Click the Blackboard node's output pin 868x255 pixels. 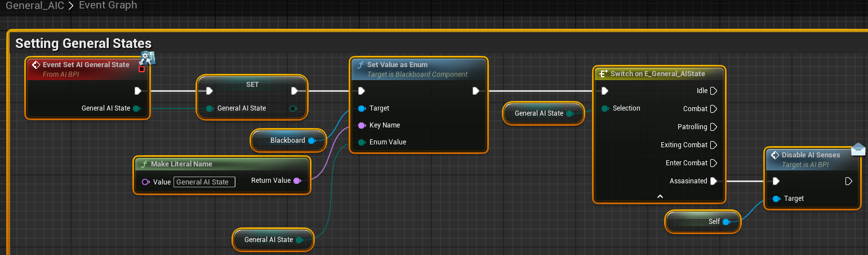311,140
